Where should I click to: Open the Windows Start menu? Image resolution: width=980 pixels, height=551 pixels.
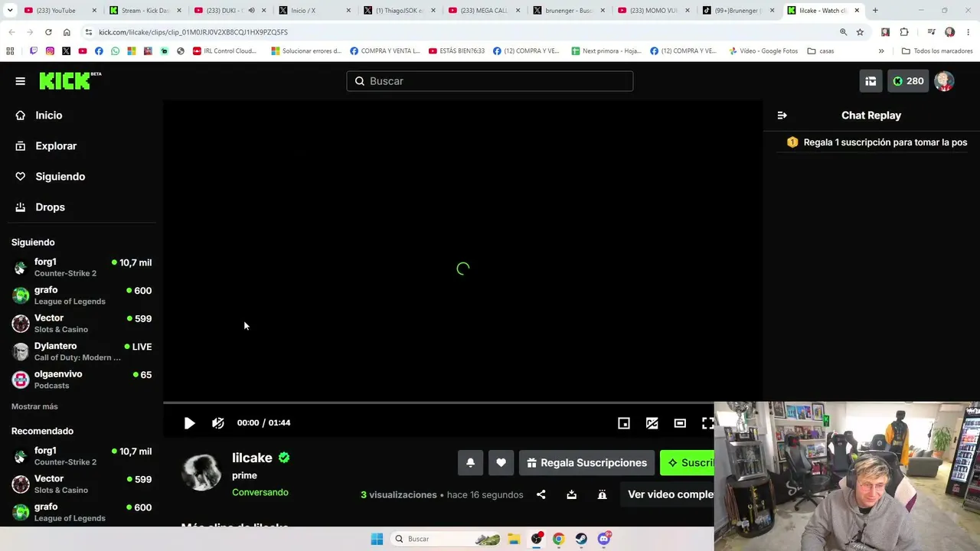pyautogui.click(x=377, y=539)
